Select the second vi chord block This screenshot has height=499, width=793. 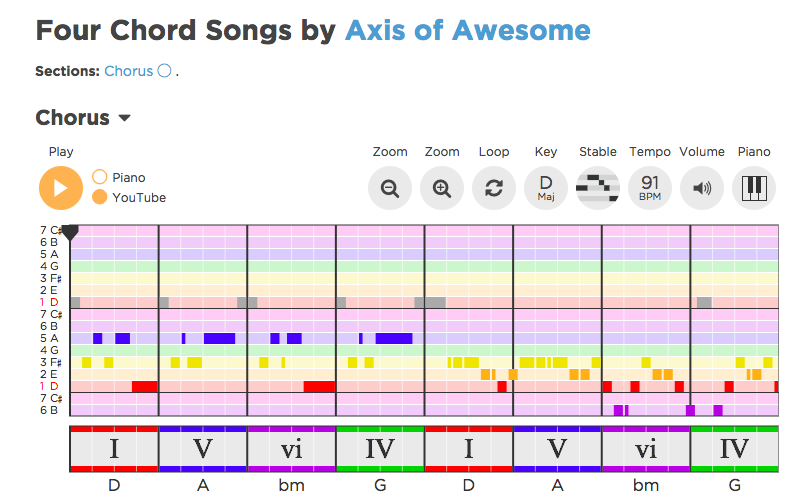click(x=646, y=449)
